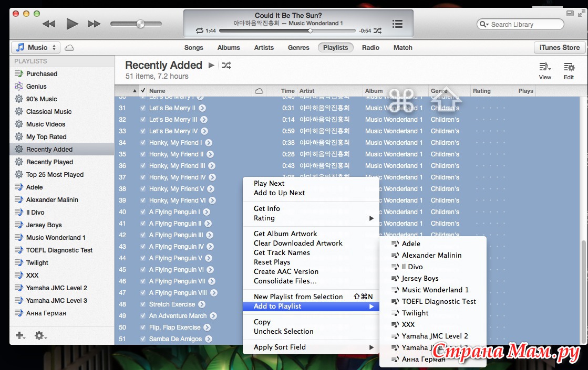Expand the Apply Sort Field submenu
The height and width of the screenshot is (370, 588).
tap(311, 347)
